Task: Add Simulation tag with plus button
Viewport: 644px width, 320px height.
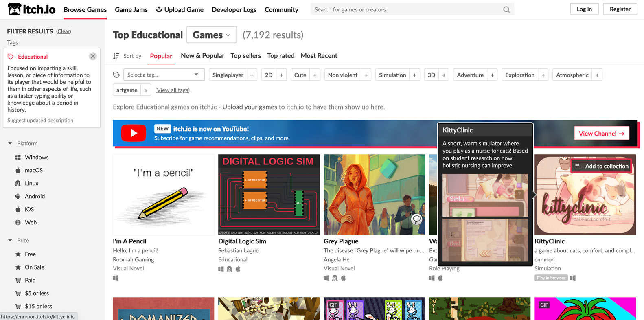Action: pos(415,75)
